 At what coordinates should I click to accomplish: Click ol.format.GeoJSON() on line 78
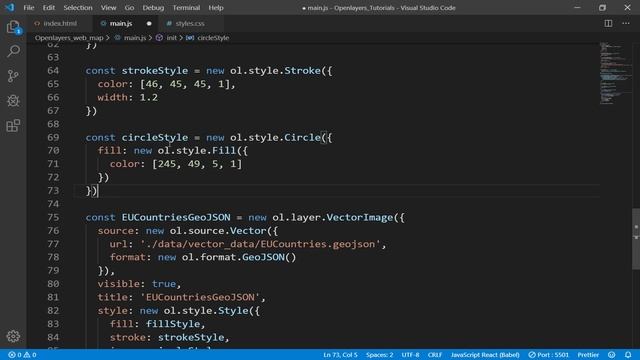click(239, 258)
